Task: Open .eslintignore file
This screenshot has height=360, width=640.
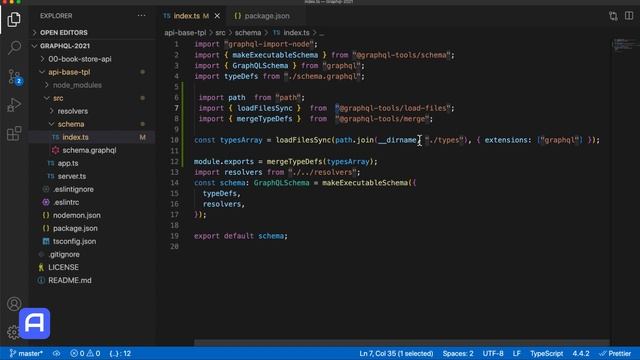Action: click(73, 189)
